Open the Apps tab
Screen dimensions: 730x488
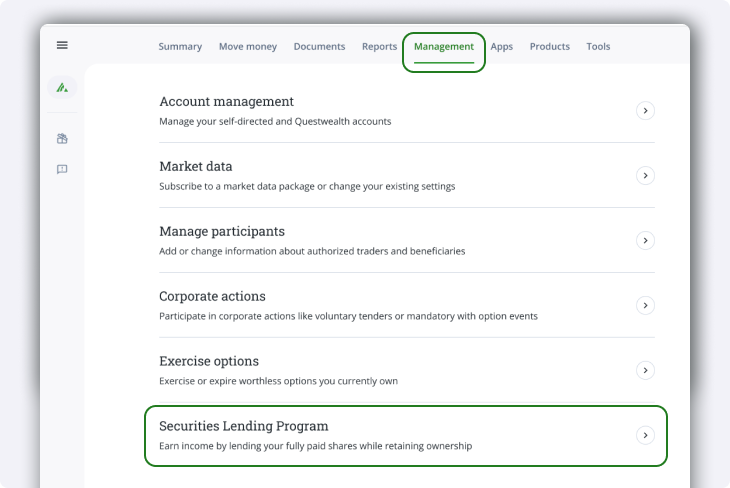pos(502,46)
